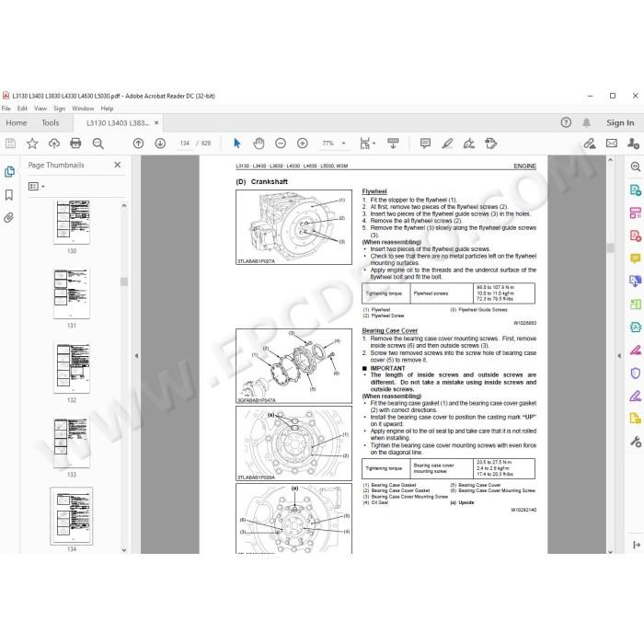Viewport: 644px width, 644px height.
Task: Open the Edit menu
Action: point(22,109)
